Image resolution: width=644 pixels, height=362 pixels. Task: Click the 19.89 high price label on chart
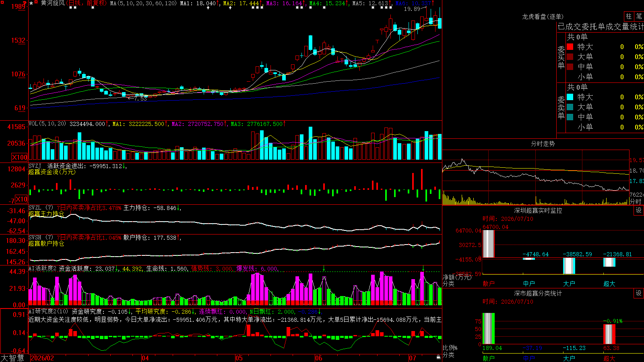tap(412, 9)
